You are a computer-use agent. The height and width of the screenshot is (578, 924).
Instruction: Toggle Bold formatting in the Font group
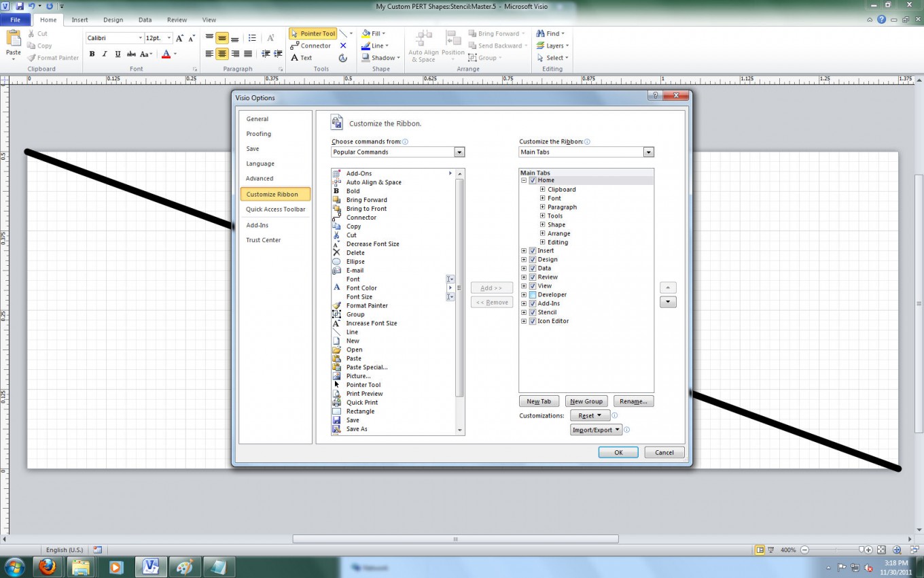92,53
